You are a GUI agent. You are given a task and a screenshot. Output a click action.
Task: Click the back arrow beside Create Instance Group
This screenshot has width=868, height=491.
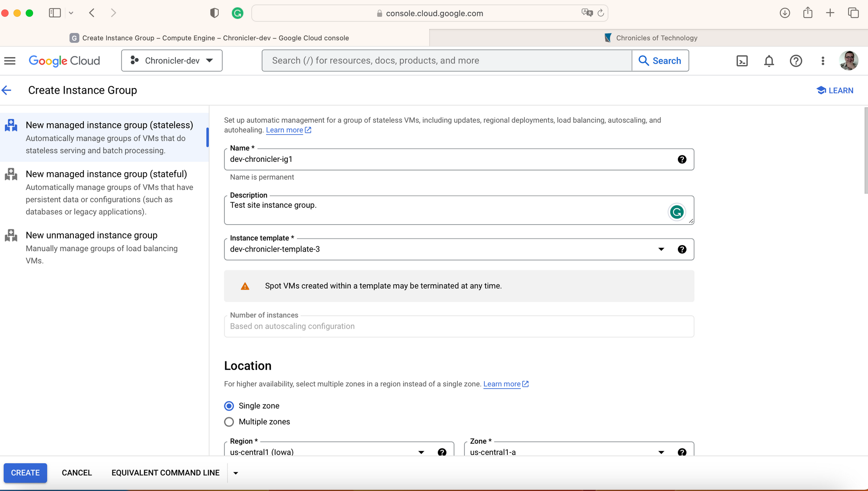tap(7, 90)
